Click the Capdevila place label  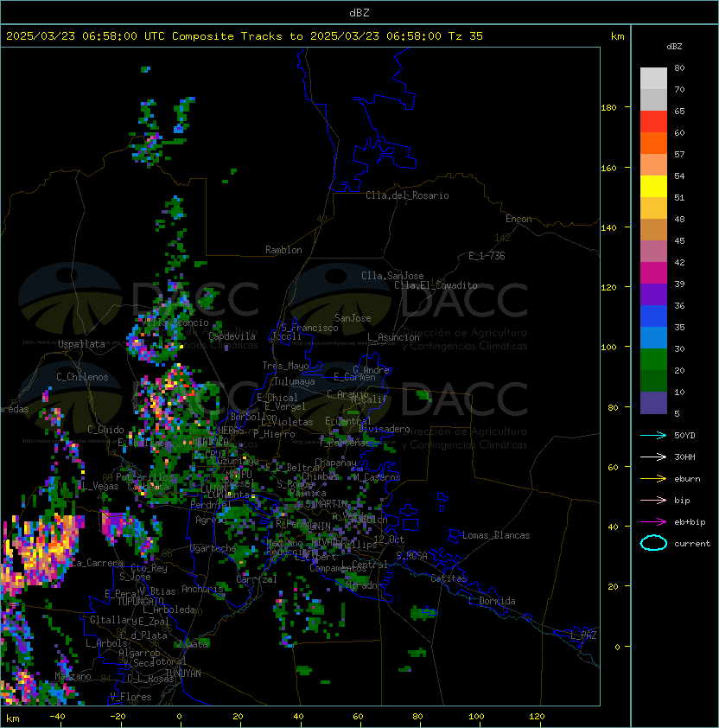coord(232,336)
